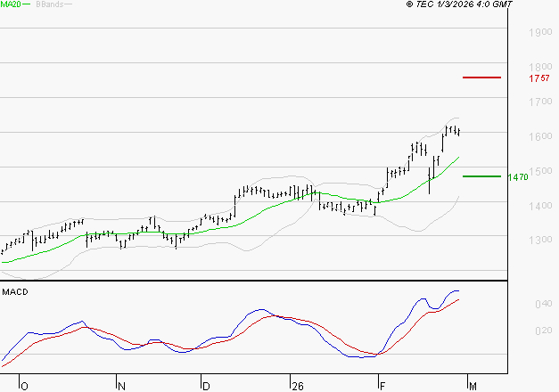Click the TEC copyright timestamp text
The width and height of the screenshot is (559, 392).
[x=459, y=4]
